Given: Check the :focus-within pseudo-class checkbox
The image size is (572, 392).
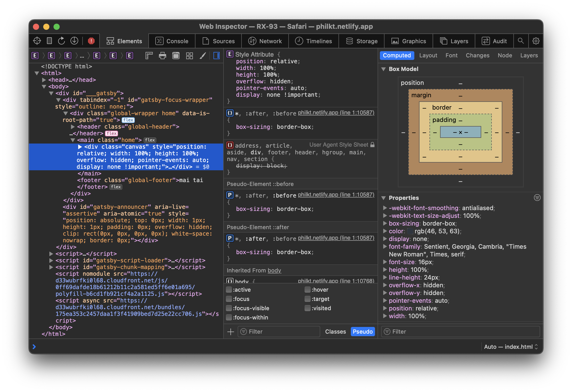Looking at the screenshot, I should pyautogui.click(x=229, y=318).
